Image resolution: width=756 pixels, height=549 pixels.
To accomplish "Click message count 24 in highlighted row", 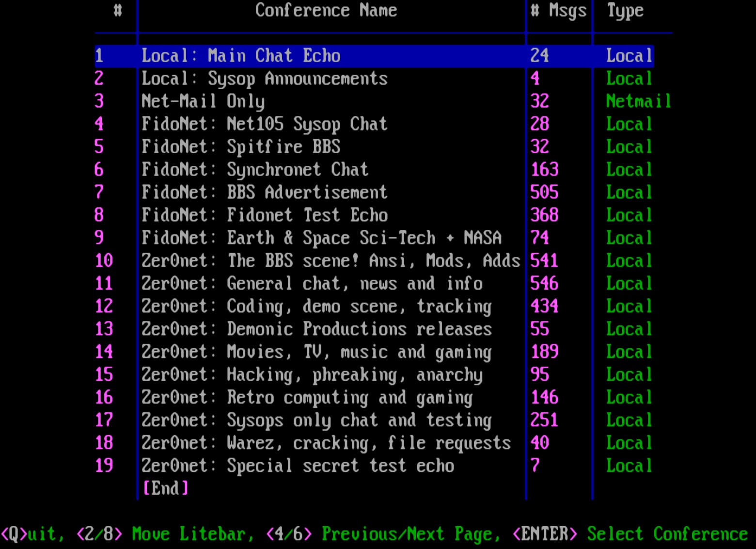I will coord(539,56).
